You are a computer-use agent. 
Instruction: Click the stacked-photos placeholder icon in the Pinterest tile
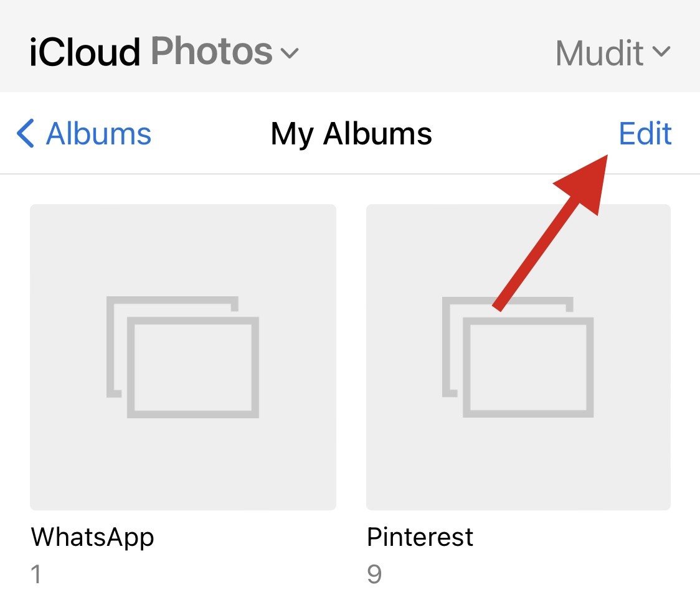[x=518, y=357]
